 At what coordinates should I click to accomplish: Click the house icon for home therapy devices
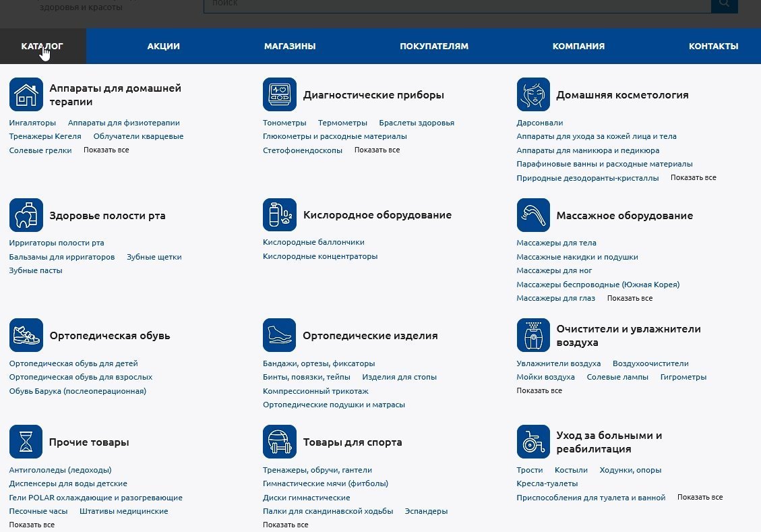tap(26, 94)
